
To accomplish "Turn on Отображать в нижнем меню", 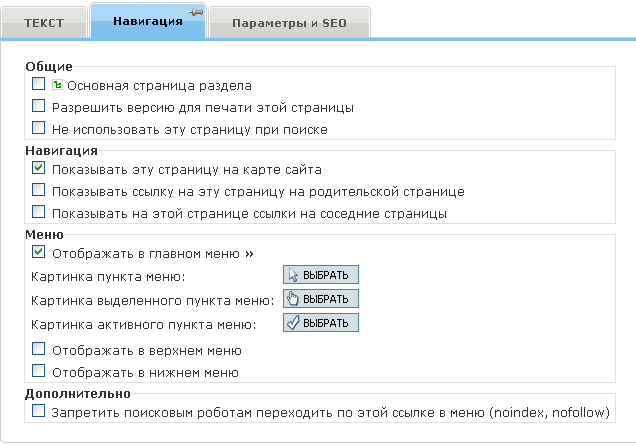I will pos(39,371).
